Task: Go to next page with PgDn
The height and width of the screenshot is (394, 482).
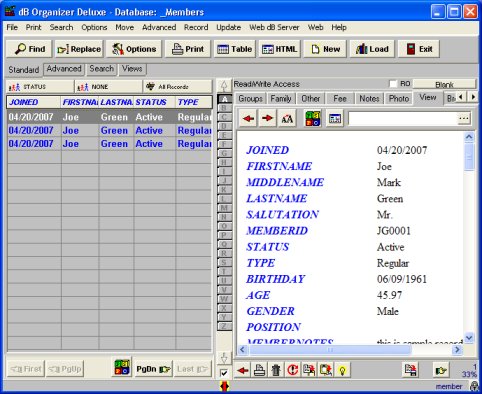Action: click(x=153, y=369)
